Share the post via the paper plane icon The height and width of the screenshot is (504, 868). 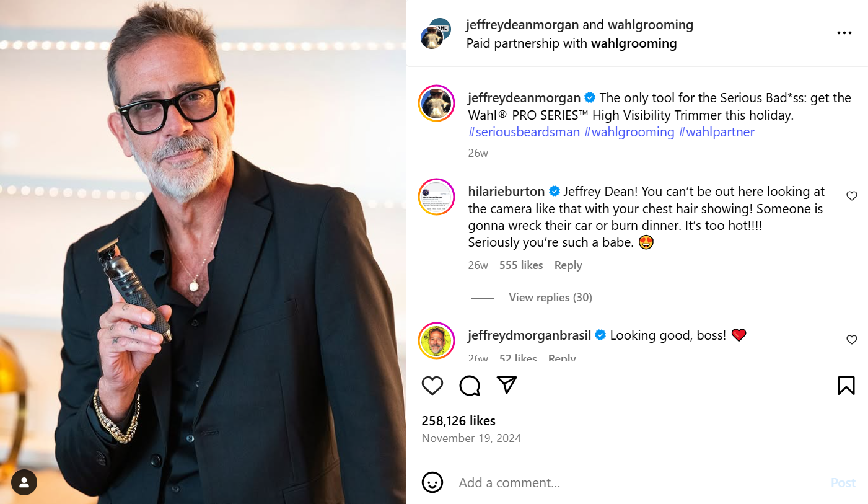[506, 385]
